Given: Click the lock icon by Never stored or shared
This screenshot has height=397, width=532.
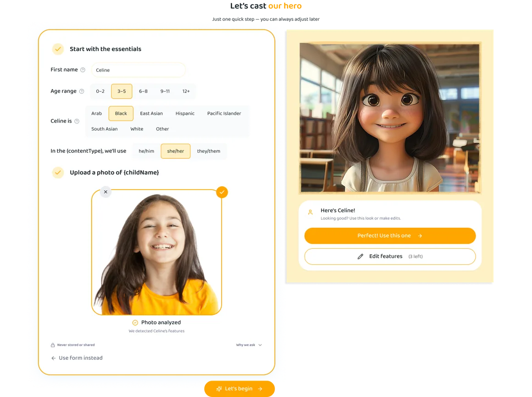Looking at the screenshot, I should 53,345.
